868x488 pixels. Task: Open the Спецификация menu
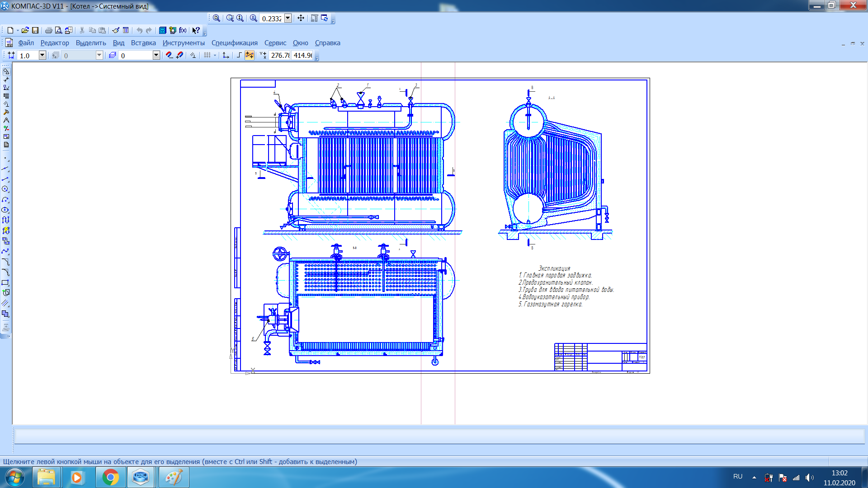(234, 43)
